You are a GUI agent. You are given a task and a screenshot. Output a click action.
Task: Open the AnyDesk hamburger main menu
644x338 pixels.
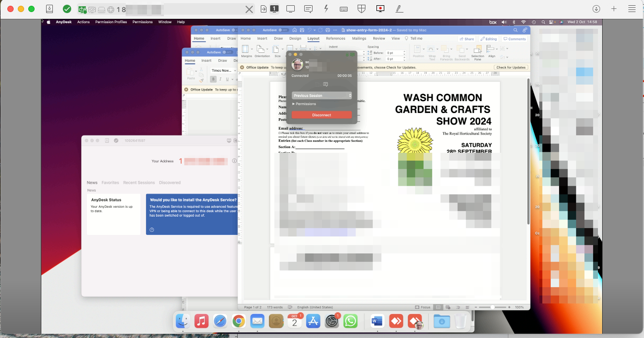click(x=632, y=9)
